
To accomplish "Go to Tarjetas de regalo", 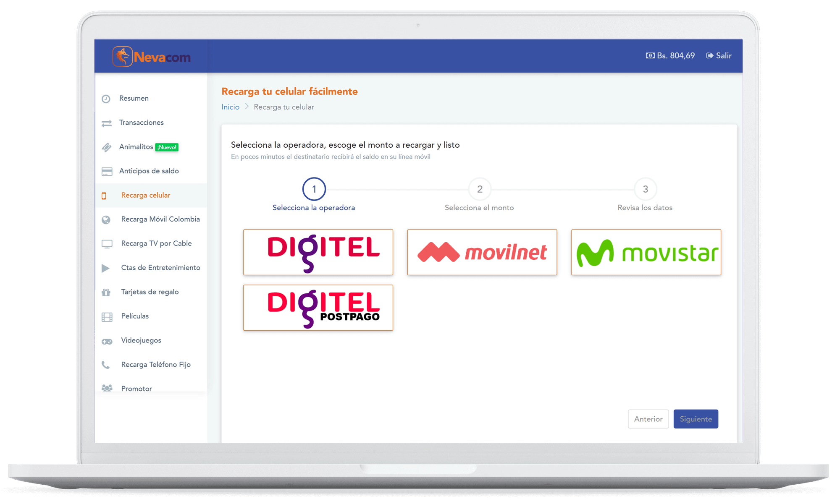I will (x=151, y=292).
